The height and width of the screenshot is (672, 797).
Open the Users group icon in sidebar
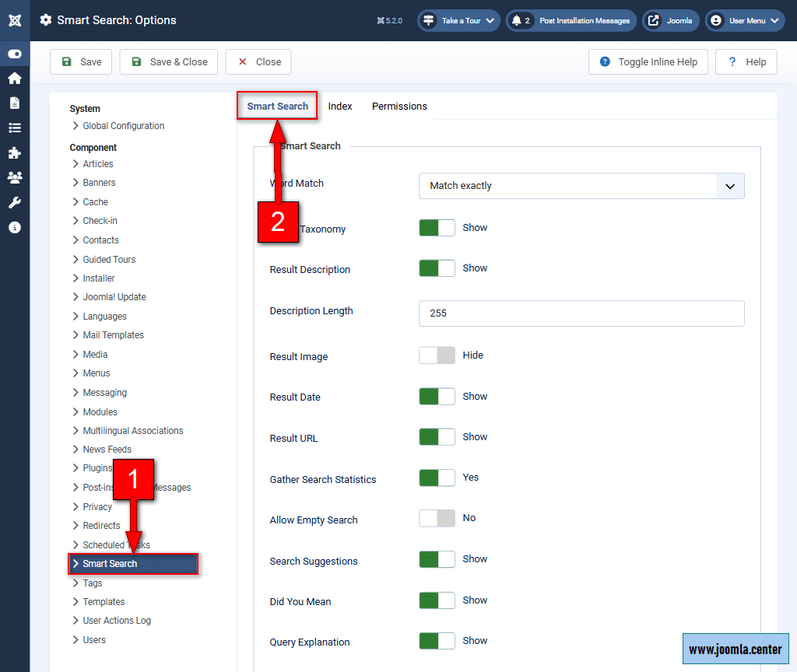coord(15,178)
